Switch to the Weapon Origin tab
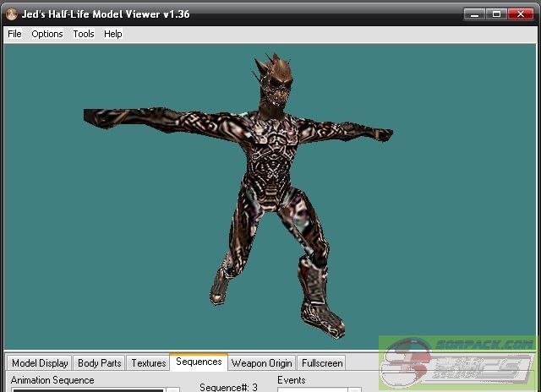This screenshot has width=541, height=392. pos(261,363)
